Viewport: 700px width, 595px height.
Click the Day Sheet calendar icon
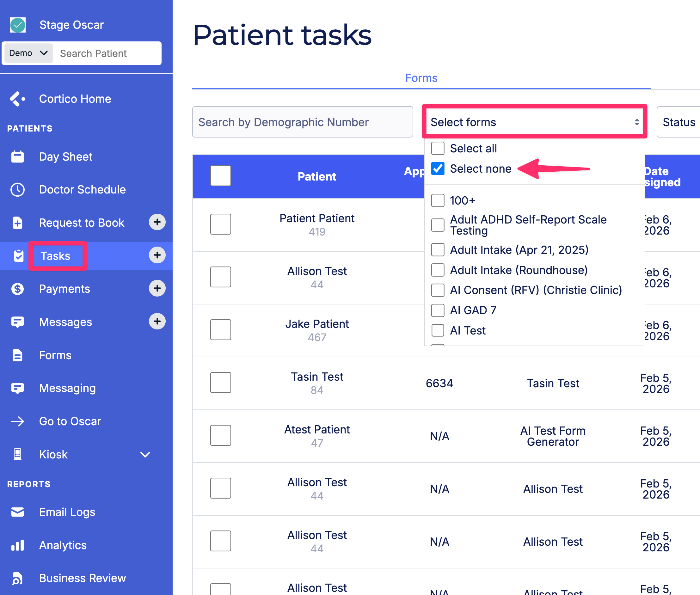click(17, 157)
